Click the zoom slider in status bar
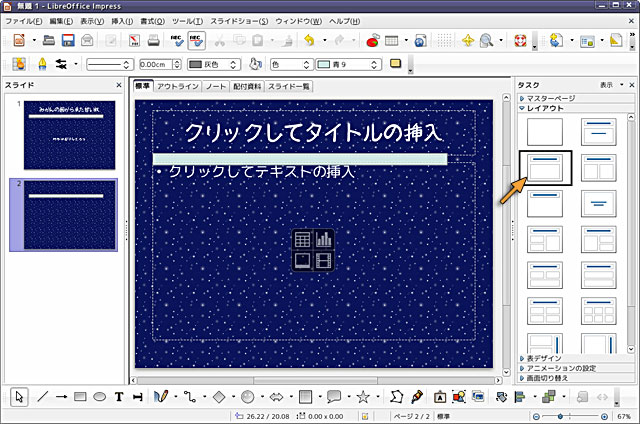The image size is (640, 424). pos(573,415)
